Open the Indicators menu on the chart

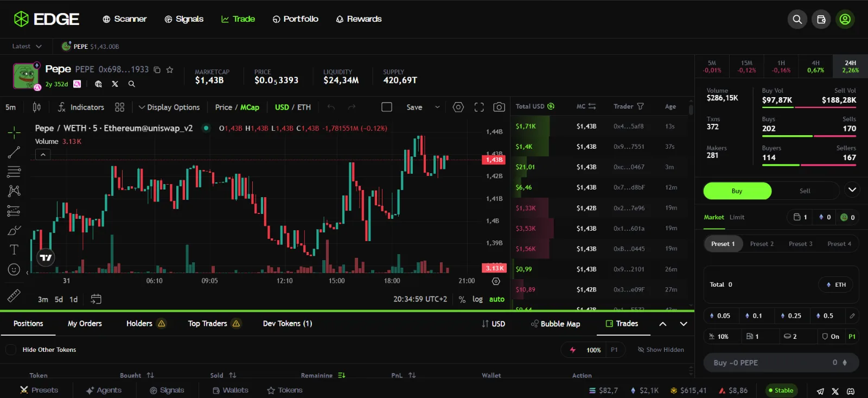tap(81, 108)
